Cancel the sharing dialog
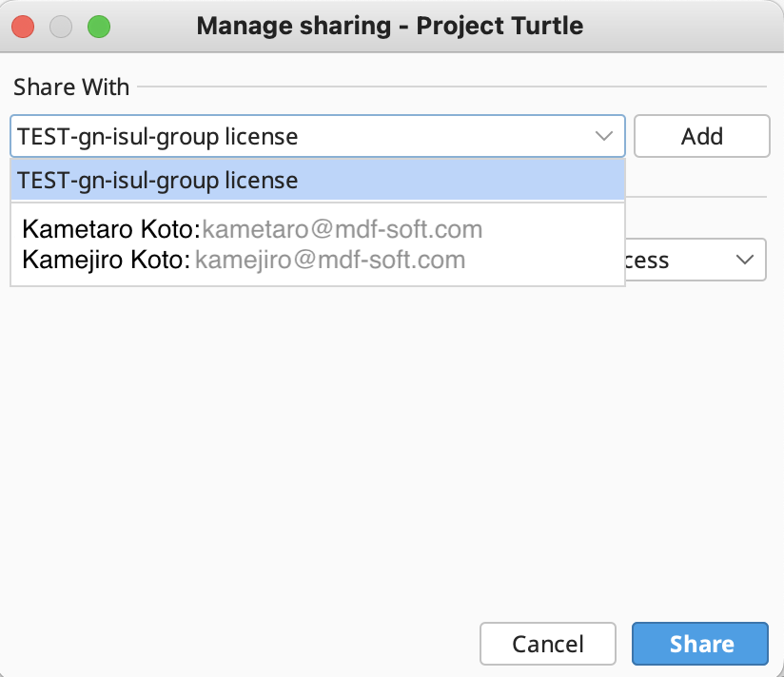The width and height of the screenshot is (784, 677). click(x=548, y=644)
